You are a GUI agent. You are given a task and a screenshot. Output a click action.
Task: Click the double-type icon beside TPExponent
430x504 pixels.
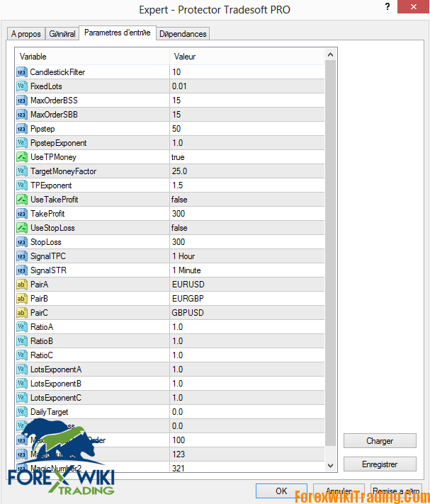coord(21,185)
